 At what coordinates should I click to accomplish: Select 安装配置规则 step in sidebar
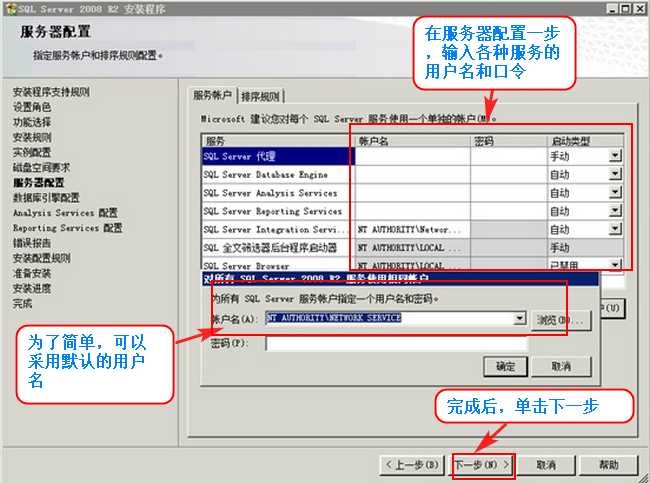click(x=41, y=258)
